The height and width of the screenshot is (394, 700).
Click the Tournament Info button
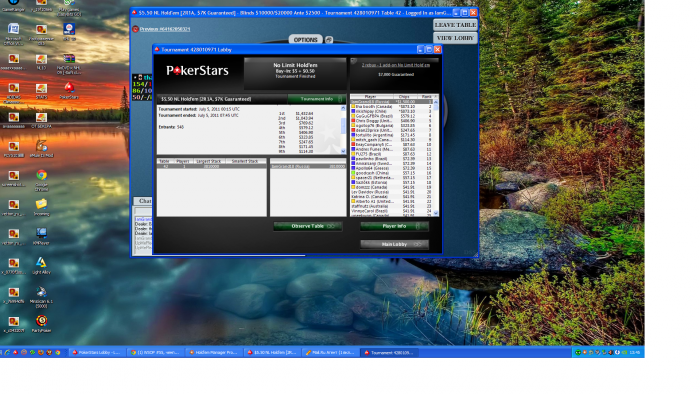[x=317, y=99]
